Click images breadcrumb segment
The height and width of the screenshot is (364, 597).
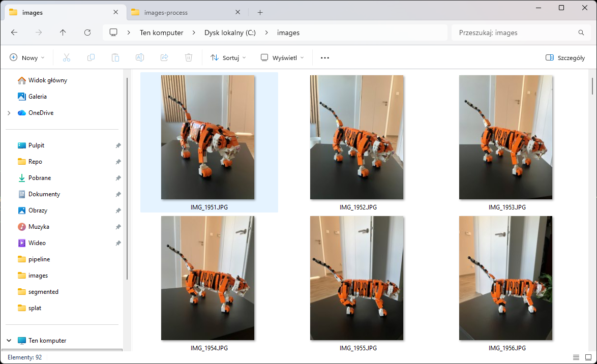[x=288, y=33]
